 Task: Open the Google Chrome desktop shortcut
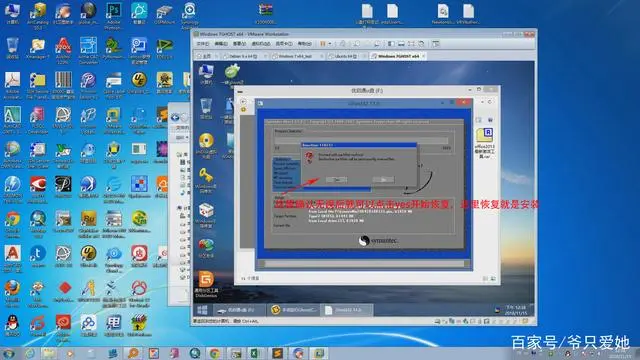coord(12,220)
